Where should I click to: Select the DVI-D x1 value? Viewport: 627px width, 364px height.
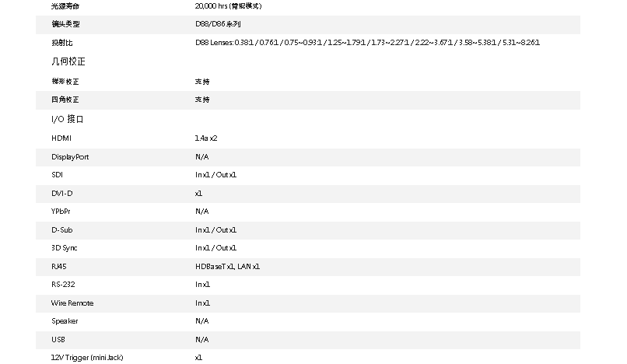pos(198,194)
